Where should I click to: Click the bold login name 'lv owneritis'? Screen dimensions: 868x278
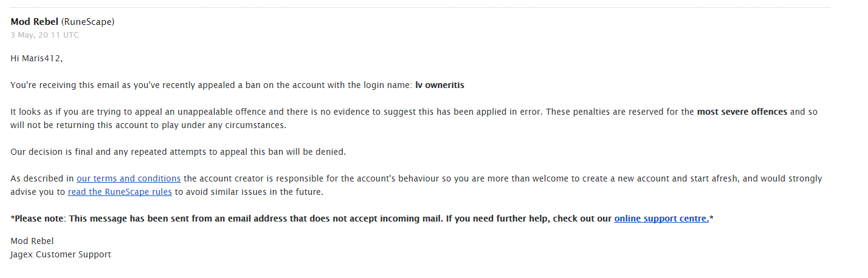tap(439, 85)
